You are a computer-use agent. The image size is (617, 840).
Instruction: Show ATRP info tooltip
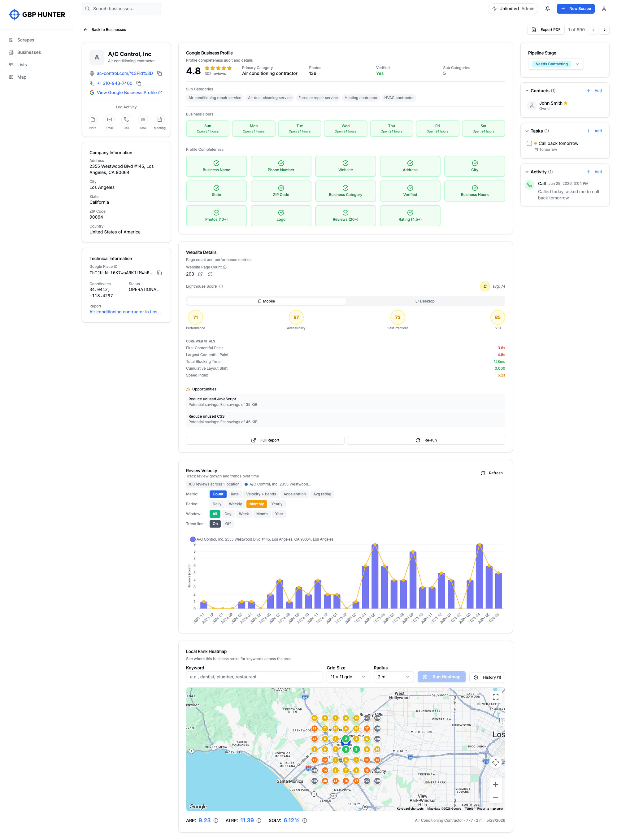pos(259,820)
